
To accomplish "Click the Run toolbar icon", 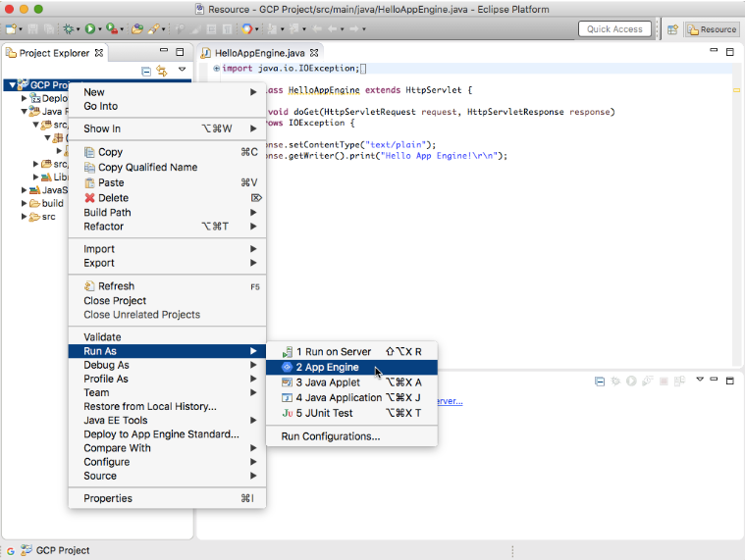I will coord(91,29).
